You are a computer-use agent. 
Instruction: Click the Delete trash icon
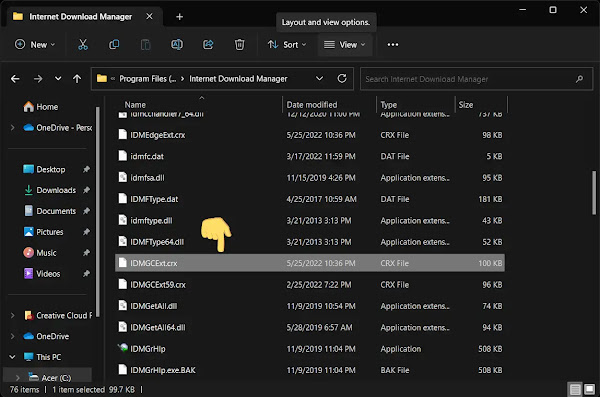click(239, 44)
